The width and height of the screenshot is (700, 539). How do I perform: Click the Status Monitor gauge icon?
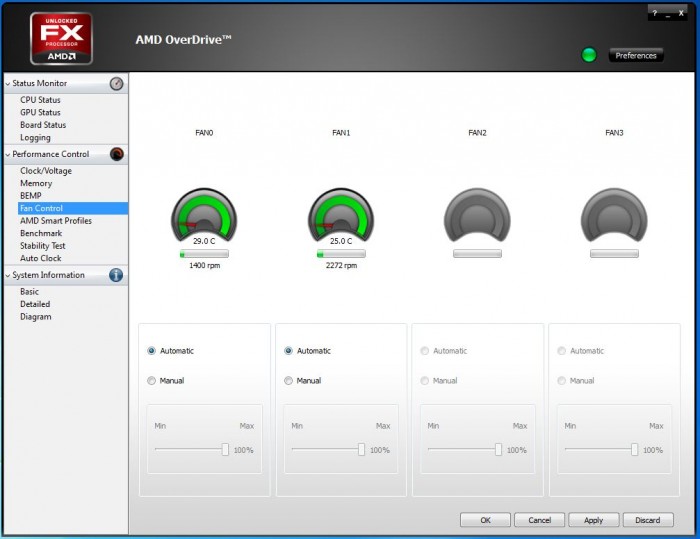point(117,84)
